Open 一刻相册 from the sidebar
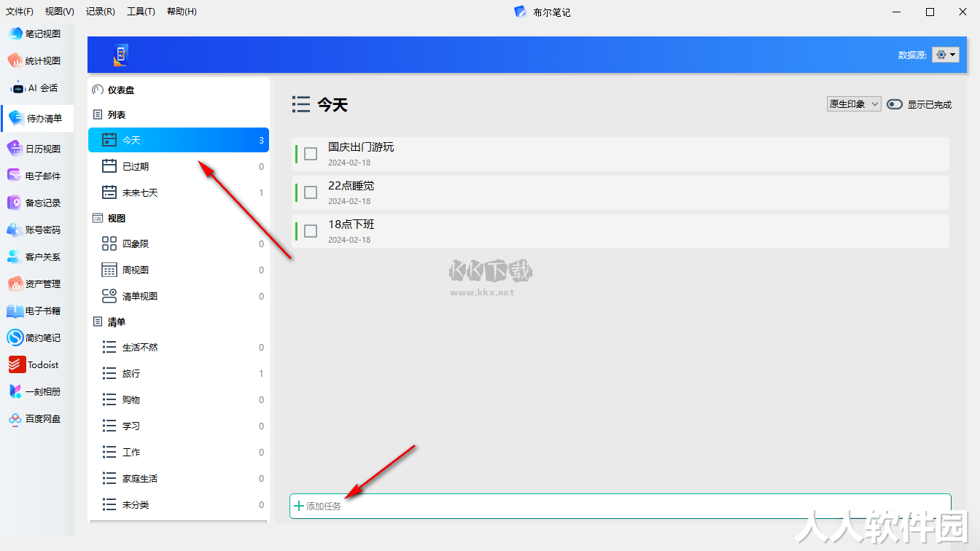The image size is (980, 551). coord(15,392)
